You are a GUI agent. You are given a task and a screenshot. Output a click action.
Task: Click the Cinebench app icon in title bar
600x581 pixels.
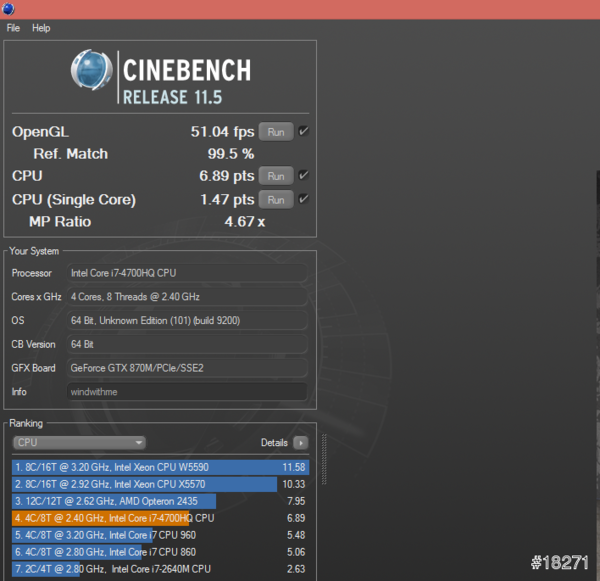(8, 8)
